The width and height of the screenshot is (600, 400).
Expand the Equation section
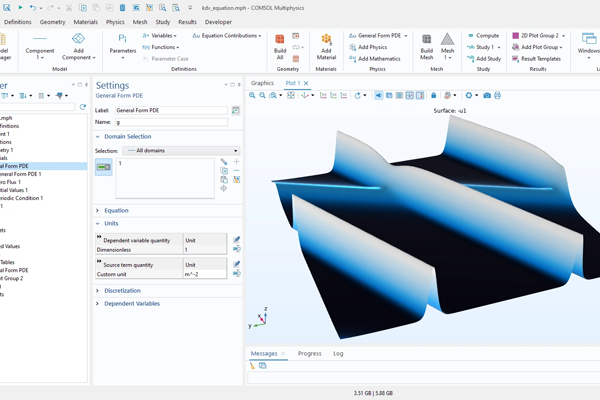click(x=98, y=211)
